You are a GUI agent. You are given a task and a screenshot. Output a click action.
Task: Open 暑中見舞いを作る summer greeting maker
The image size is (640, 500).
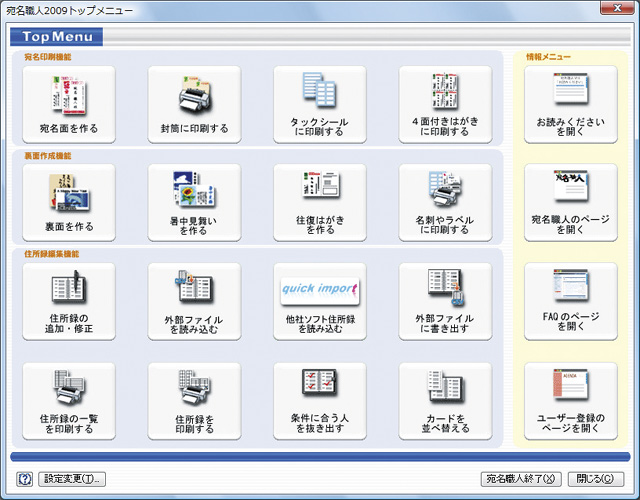[194, 202]
